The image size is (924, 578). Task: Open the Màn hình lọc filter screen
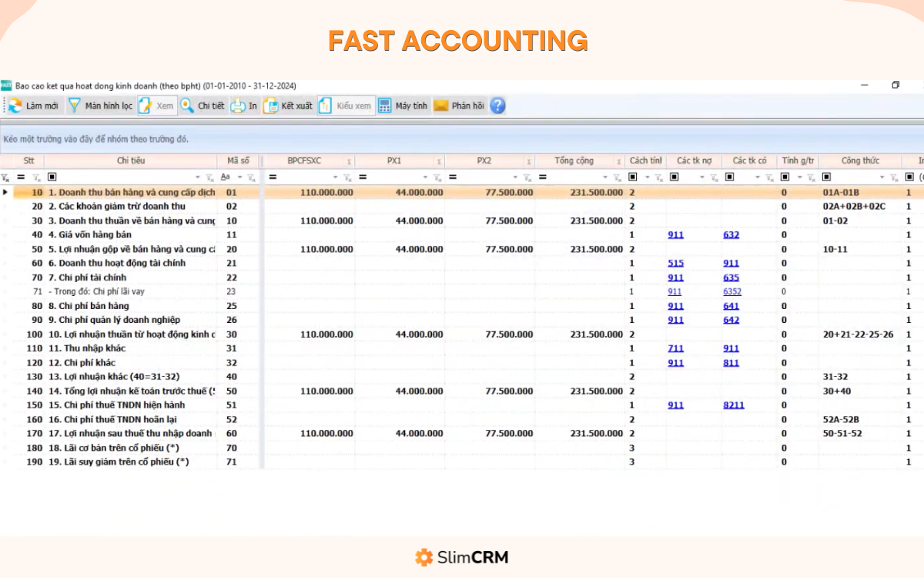[x=100, y=106]
